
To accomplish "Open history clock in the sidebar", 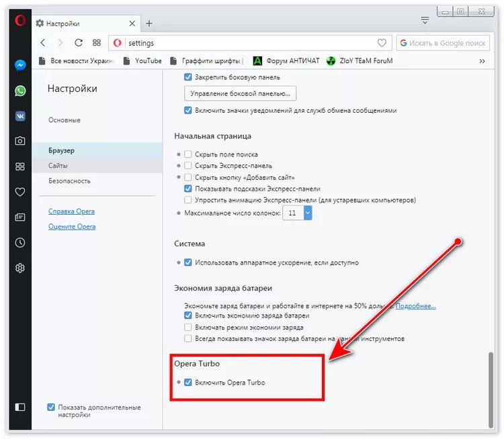I will (20, 243).
